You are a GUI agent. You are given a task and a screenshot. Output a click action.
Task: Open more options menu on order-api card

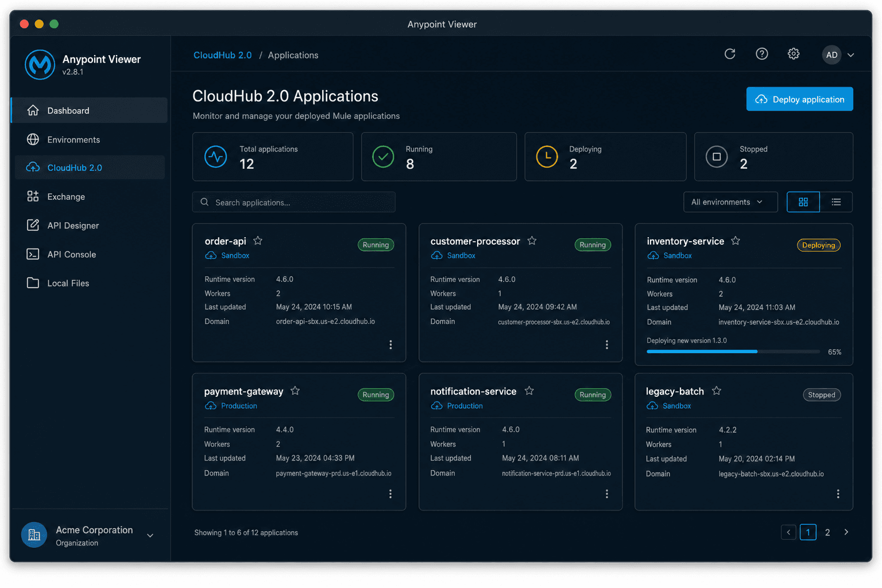[x=390, y=345]
